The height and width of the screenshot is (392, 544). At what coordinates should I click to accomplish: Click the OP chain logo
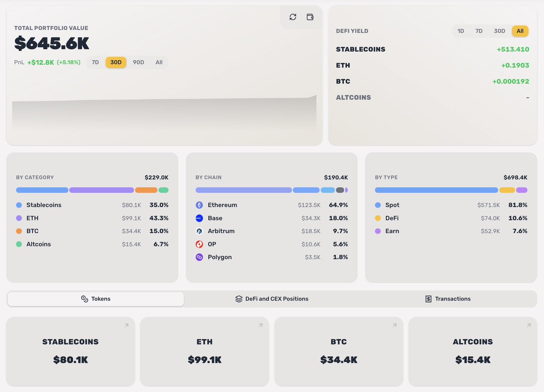(199, 244)
